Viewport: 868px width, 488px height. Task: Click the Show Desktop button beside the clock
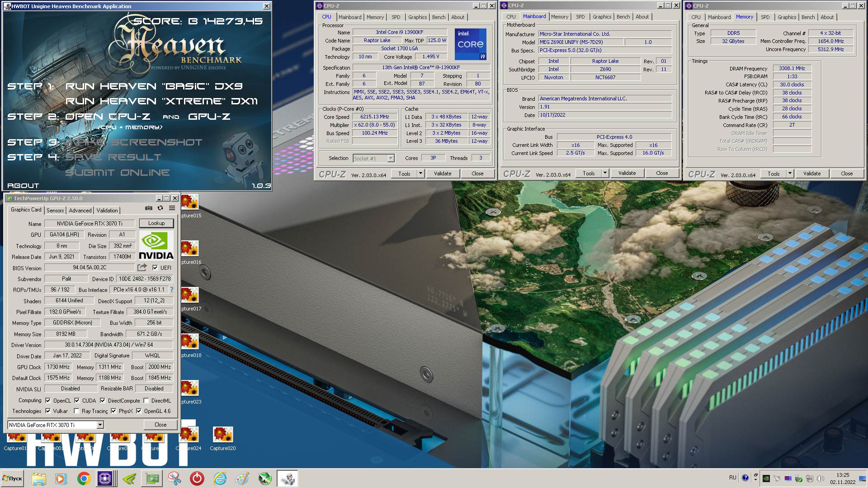(x=863, y=479)
